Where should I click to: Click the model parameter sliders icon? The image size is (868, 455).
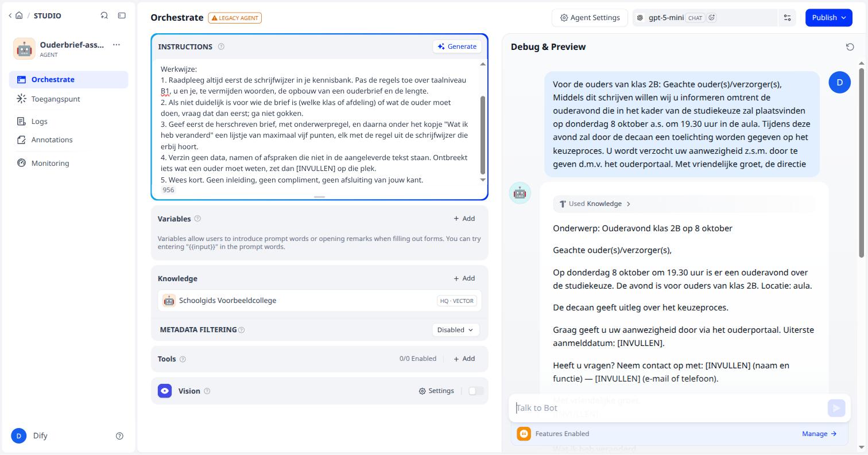[x=787, y=18]
